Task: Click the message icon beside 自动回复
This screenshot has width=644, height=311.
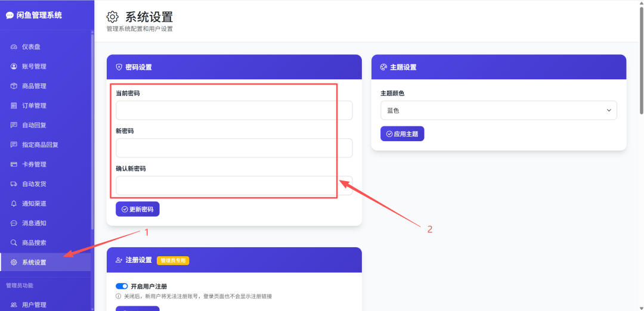Action: (14, 125)
